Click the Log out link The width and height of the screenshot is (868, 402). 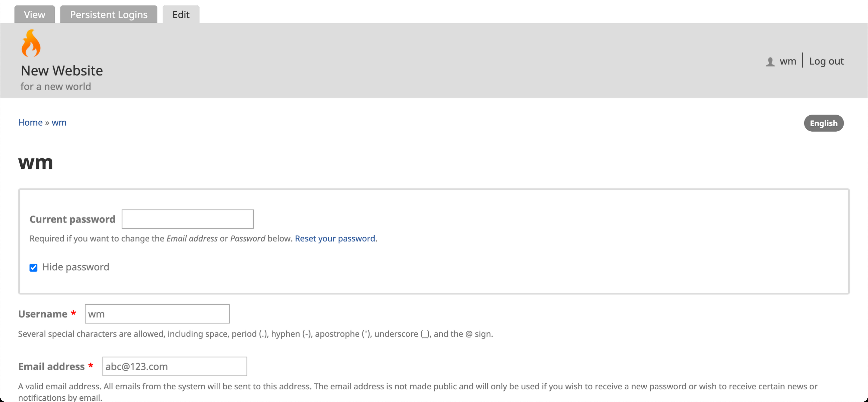tap(826, 61)
